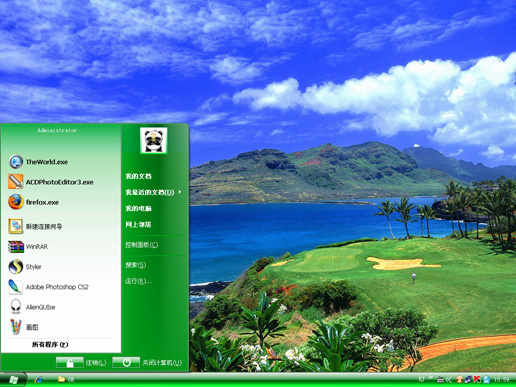The image size is (516, 387).
Task: Open the 新建连接向导 connection wizard
Action: tap(35, 226)
